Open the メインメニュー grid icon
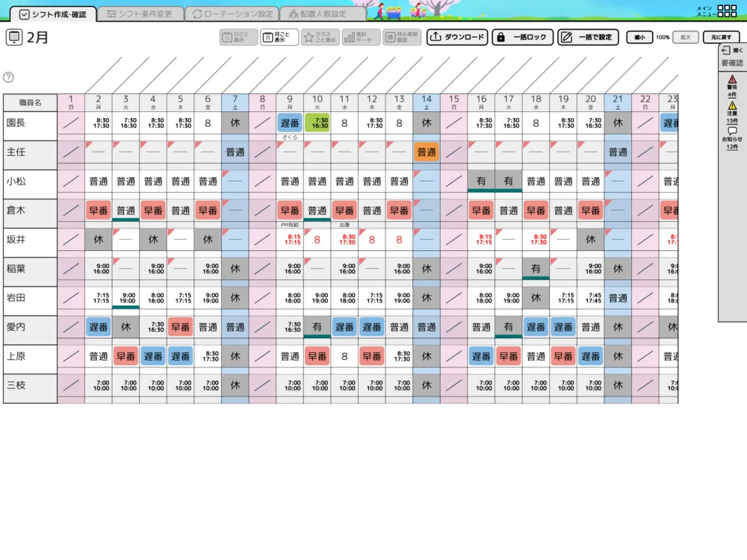747x560 pixels. pos(727,10)
